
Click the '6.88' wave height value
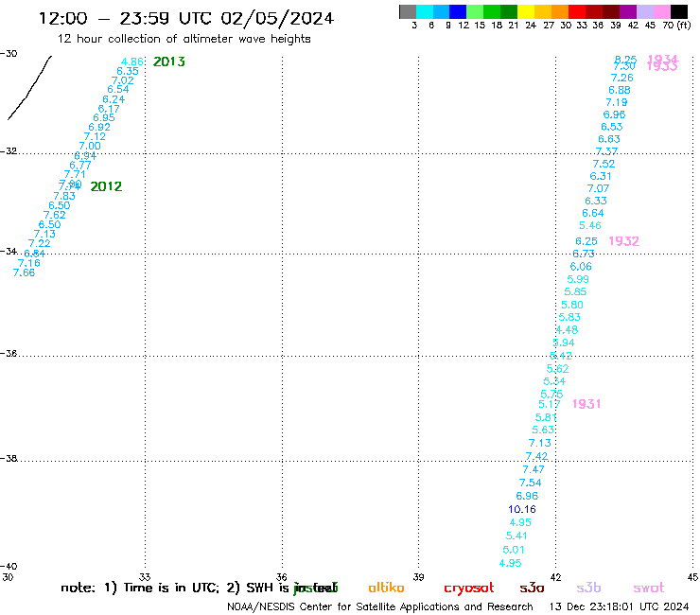620,90
